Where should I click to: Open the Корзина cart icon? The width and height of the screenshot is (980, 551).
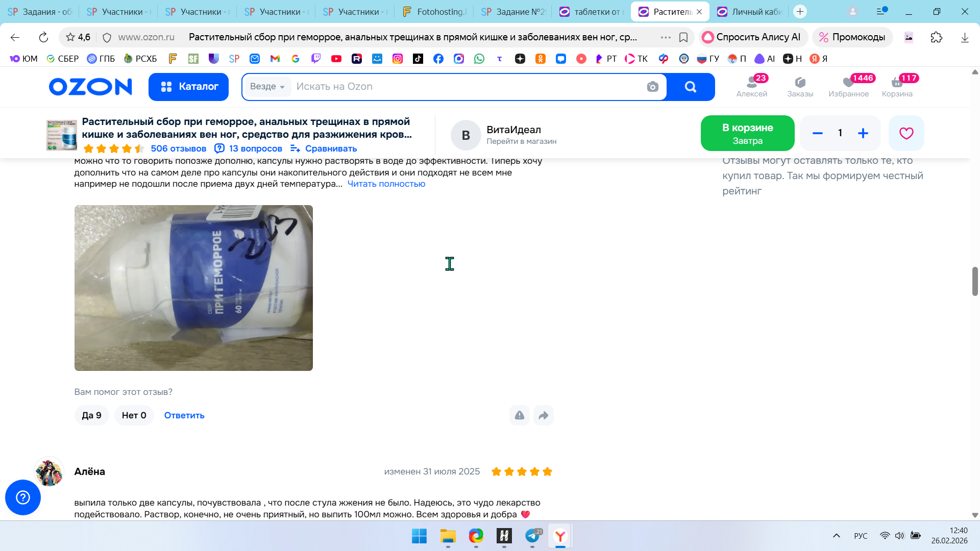click(897, 86)
